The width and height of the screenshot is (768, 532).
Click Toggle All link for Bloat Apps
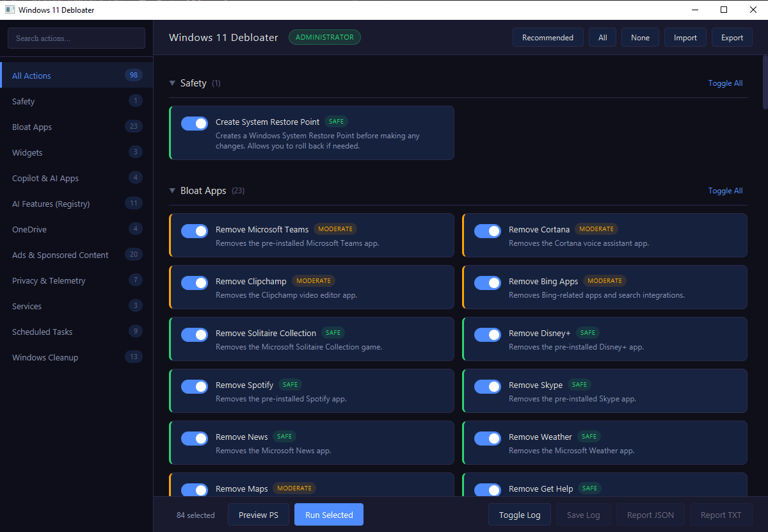(725, 191)
